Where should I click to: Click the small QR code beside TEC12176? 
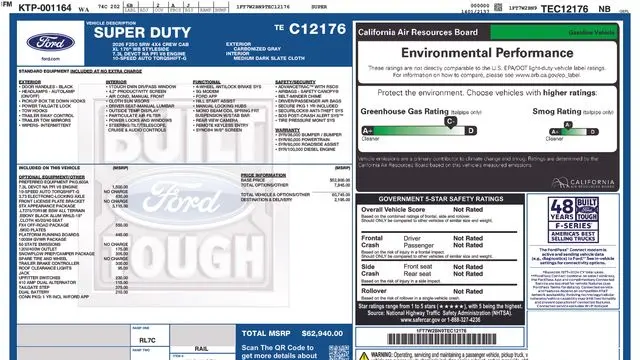coord(498,7)
